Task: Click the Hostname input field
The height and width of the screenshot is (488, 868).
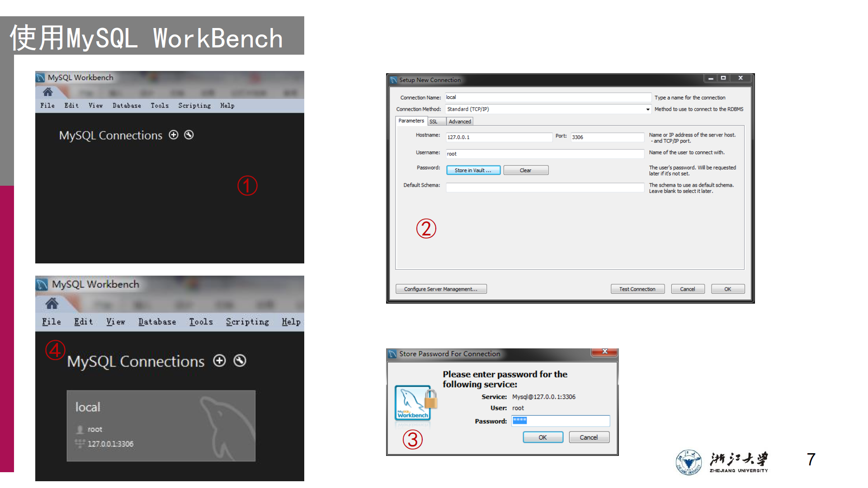Action: coord(499,137)
